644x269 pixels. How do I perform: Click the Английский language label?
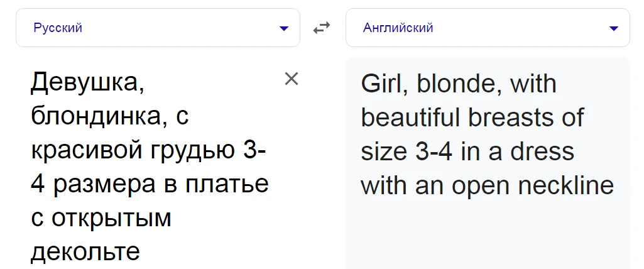398,28
